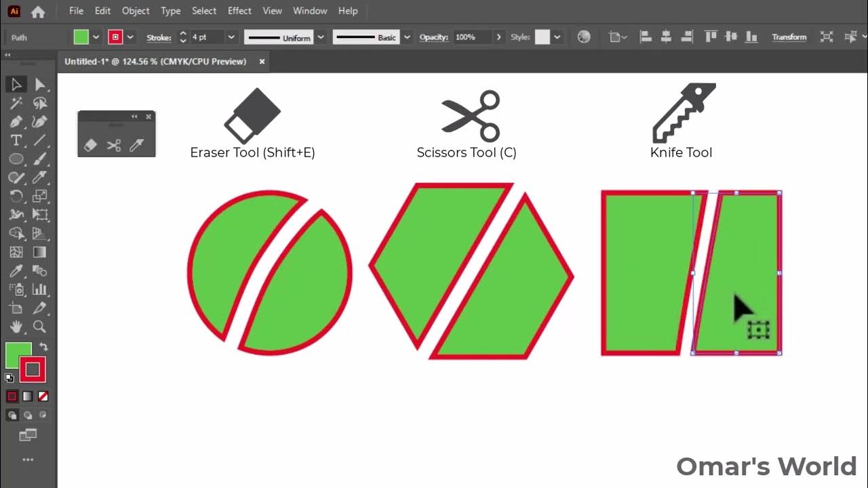Select the Shape Builder tool
868x488 pixels.
coord(16,234)
